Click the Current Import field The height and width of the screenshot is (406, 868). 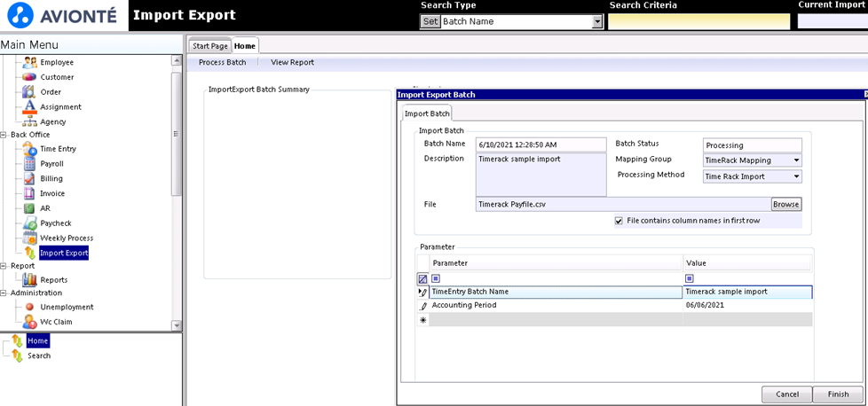click(x=832, y=21)
